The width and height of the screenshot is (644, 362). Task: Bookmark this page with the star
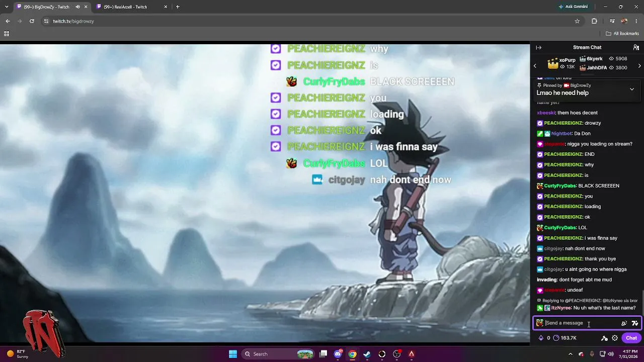[577, 21]
